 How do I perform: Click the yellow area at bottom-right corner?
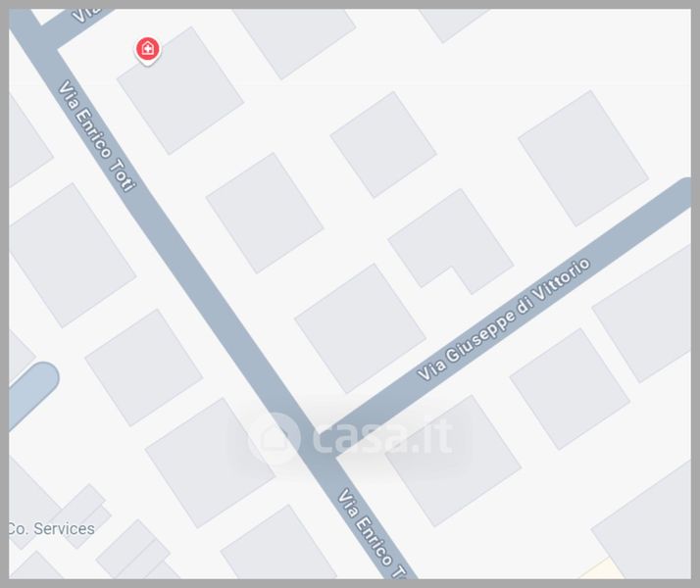[604, 569]
